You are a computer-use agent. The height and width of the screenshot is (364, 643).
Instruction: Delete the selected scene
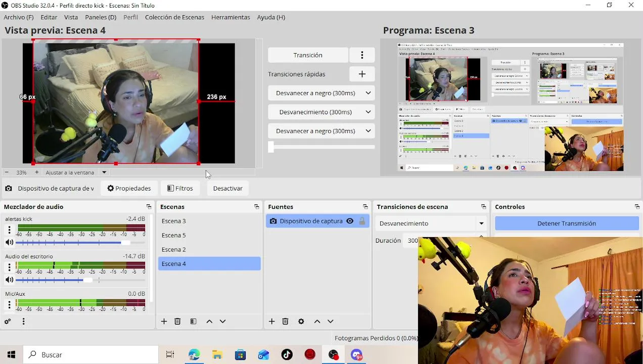pyautogui.click(x=177, y=322)
